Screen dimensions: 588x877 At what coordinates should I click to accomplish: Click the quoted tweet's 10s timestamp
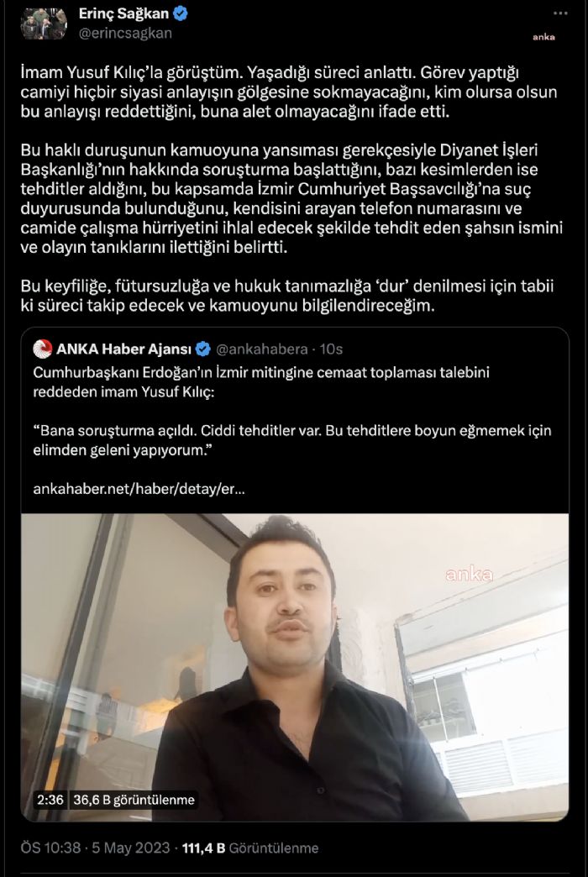tap(331, 349)
